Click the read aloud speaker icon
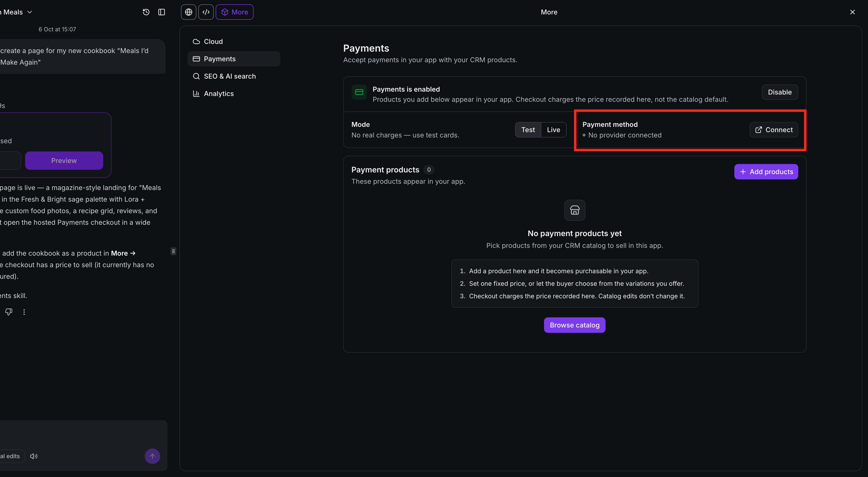Screen dimensions: 868x477 pyautogui.click(x=34, y=456)
